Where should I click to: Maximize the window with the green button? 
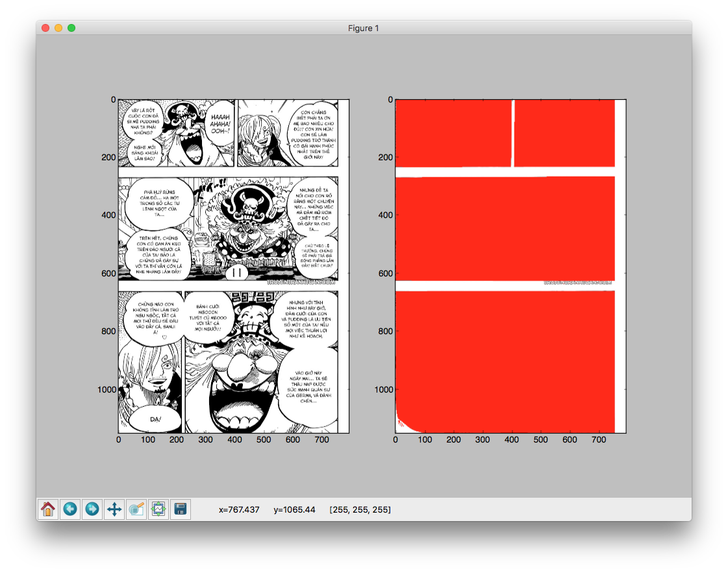tap(71, 28)
